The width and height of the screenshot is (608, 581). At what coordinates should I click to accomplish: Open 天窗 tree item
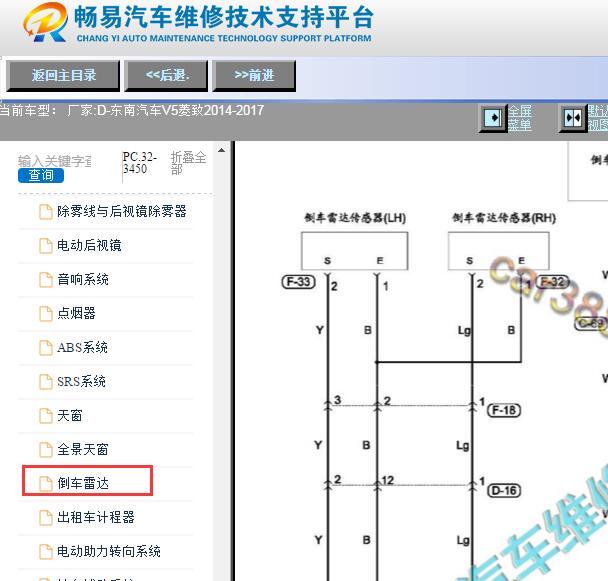pyautogui.click(x=70, y=416)
